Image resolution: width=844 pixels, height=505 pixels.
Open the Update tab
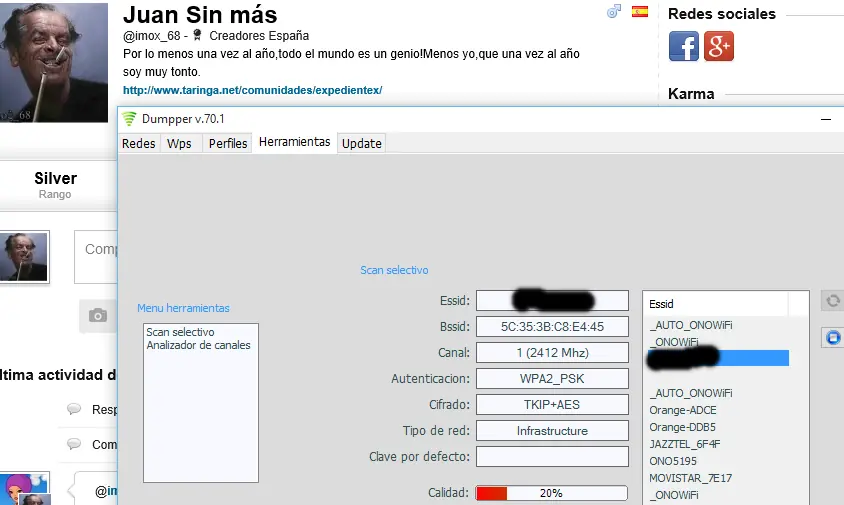click(x=362, y=144)
